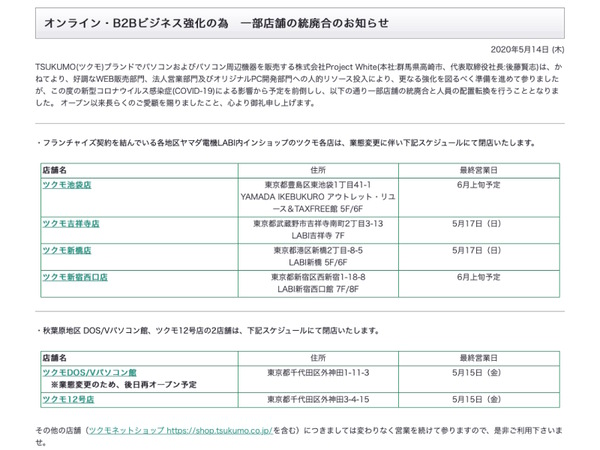Open the ツクモ新橋店 store link
The image size is (600, 450).
coord(67,251)
